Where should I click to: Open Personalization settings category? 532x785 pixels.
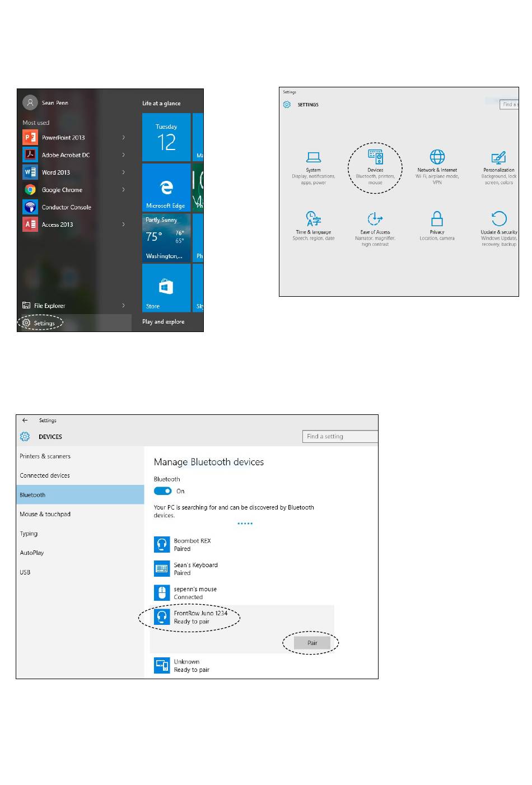(499, 167)
